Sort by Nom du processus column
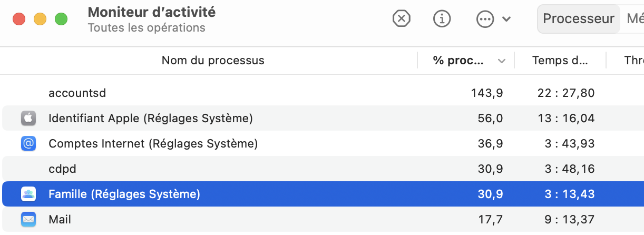 [213, 61]
